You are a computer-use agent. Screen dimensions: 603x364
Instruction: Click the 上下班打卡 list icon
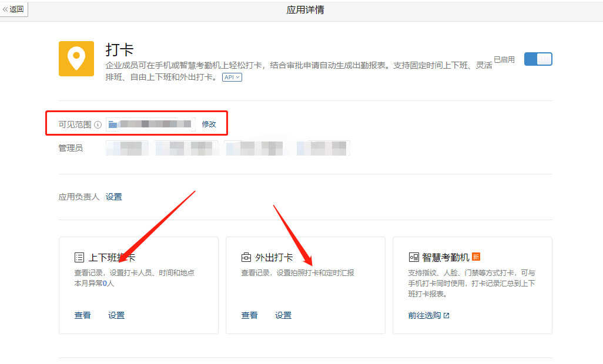(79, 257)
